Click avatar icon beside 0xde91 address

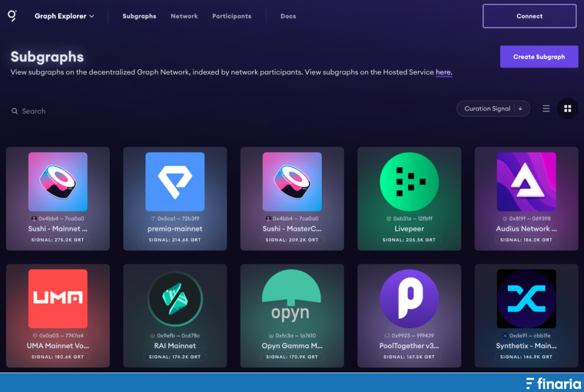pos(505,336)
